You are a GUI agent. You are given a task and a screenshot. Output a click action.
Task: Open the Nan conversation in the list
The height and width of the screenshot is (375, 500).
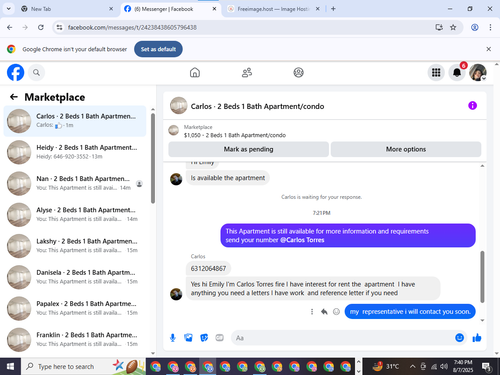tap(75, 183)
